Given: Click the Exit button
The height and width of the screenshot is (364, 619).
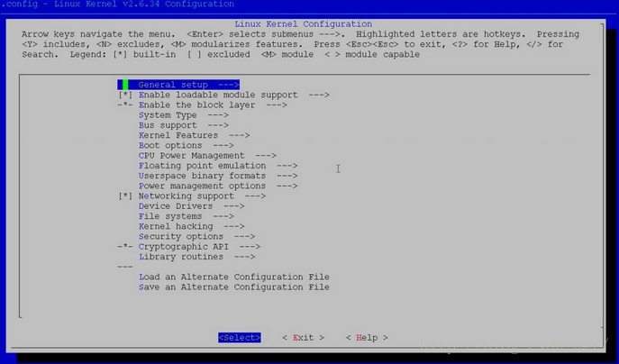Looking at the screenshot, I should (303, 338).
